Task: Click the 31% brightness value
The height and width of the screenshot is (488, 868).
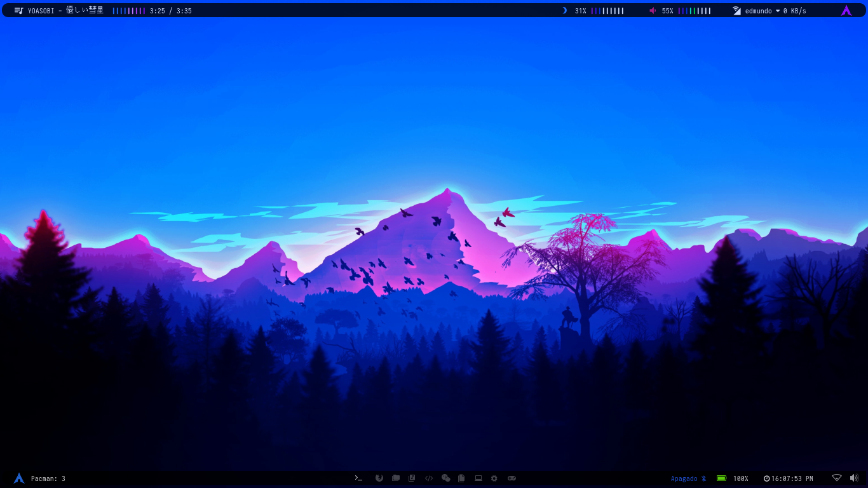Action: coord(581,11)
